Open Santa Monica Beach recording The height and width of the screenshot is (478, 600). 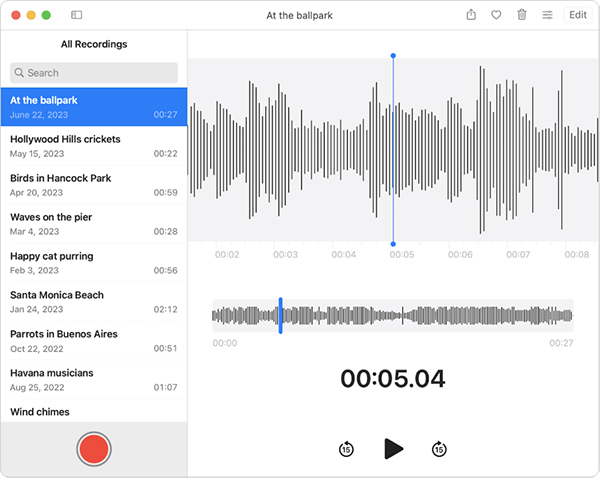pos(94,302)
